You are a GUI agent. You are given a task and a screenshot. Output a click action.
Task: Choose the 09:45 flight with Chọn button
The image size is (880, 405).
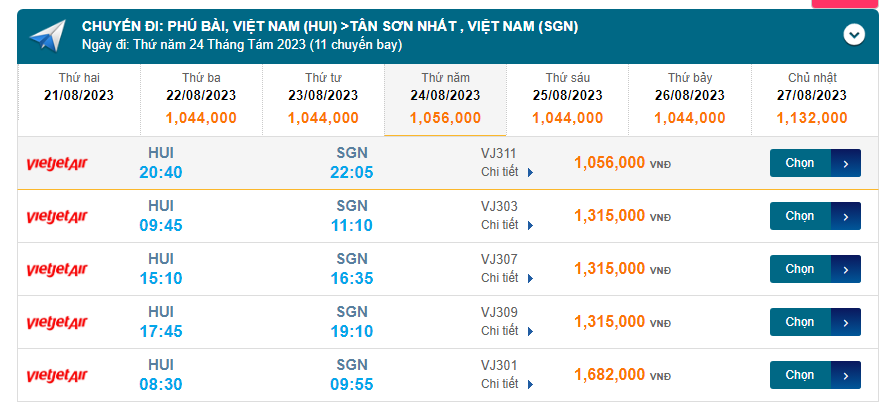[x=814, y=216]
